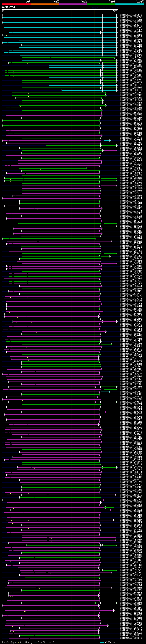Open hit UniRef100_Q3L0W8
This screenshot has width=146, height=644.
coord(131,65)
